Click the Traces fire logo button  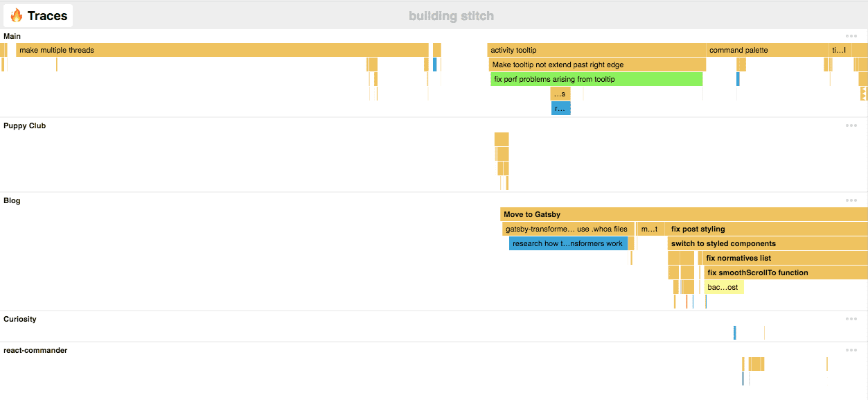click(38, 15)
